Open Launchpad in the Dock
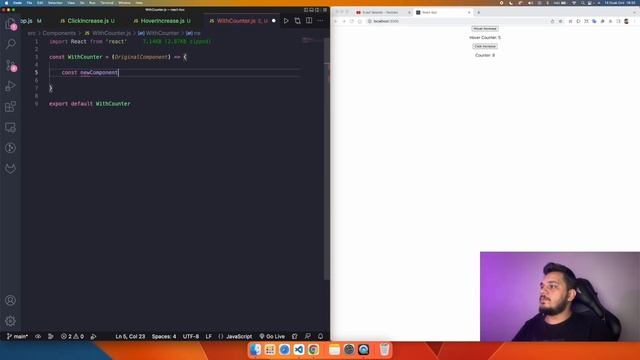The height and width of the screenshot is (360, 640). tap(270, 349)
